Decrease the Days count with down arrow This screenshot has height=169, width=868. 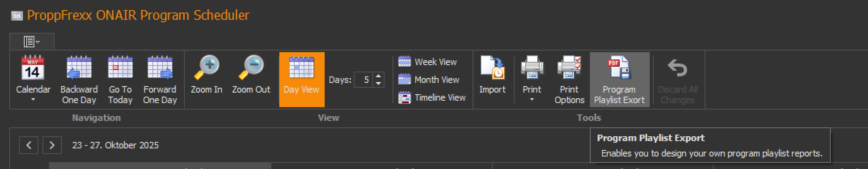378,83
